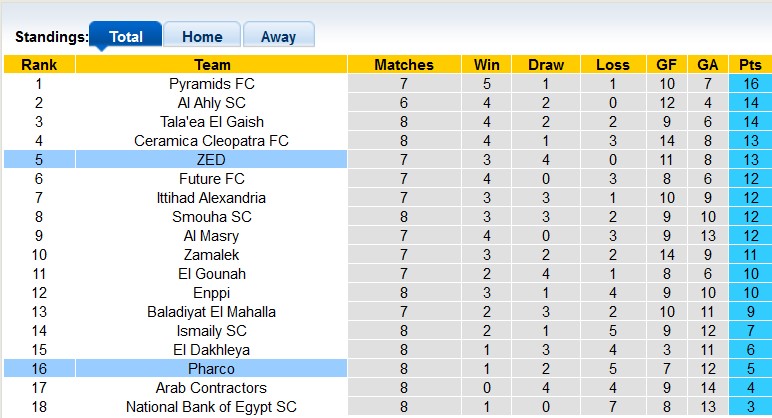This screenshot has height=418, width=772.
Task: Open the Home standings tab
Action: (x=201, y=36)
